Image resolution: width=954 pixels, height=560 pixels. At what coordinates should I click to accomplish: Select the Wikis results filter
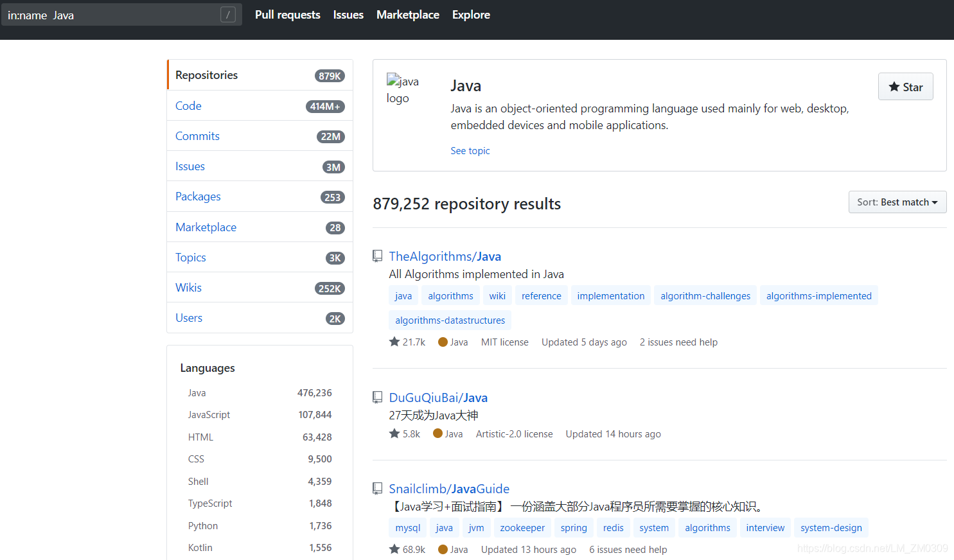260,288
